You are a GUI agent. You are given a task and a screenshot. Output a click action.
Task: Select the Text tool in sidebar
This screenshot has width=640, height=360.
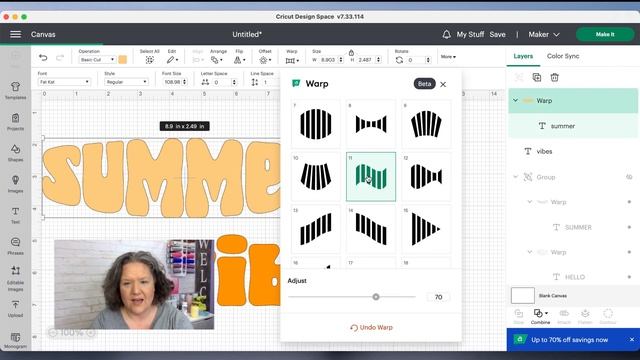16,216
